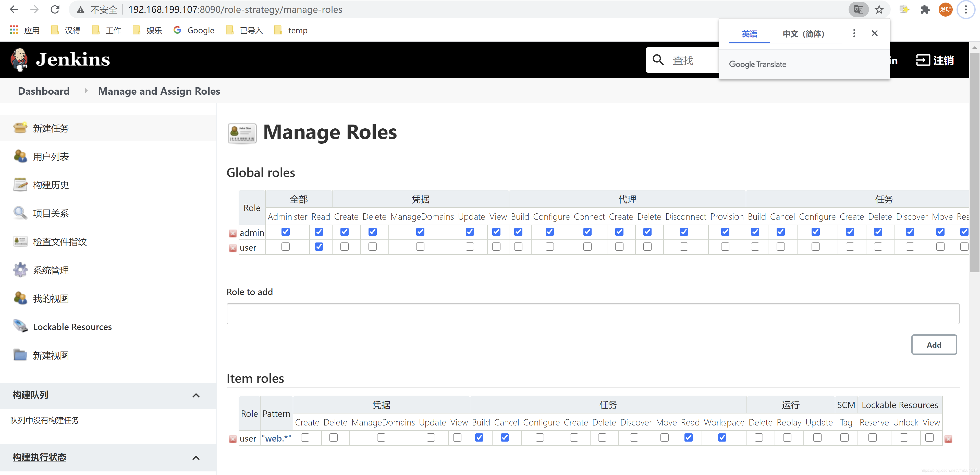The image size is (980, 475).
Task: Expand the Dashboard breadcrumb arrow
Action: point(86,91)
